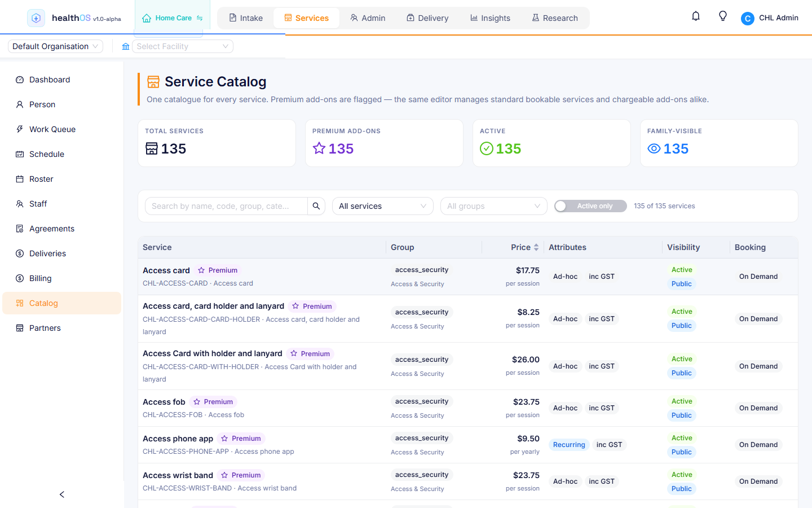Open the Select Facility dropdown
The width and height of the screenshot is (812, 508).
pyautogui.click(x=183, y=46)
